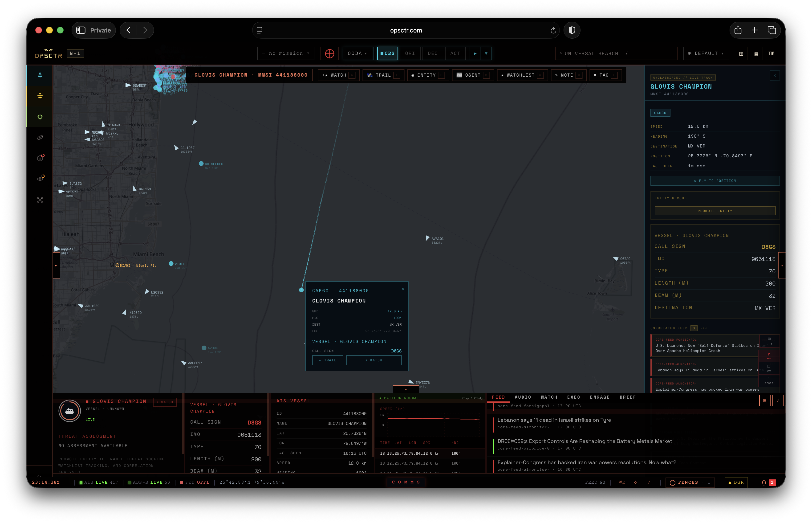Switch to the ENGAGE tab
This screenshot has width=812, height=523.
600,397
